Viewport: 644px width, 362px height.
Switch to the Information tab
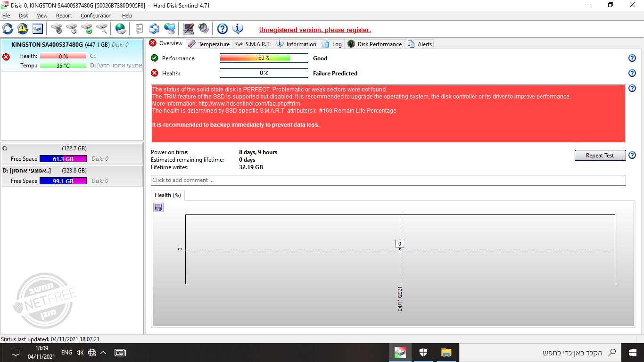[x=296, y=44]
